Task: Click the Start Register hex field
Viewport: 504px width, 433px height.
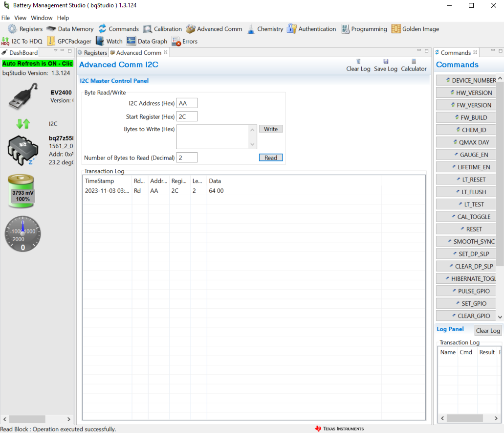Action: click(x=187, y=116)
